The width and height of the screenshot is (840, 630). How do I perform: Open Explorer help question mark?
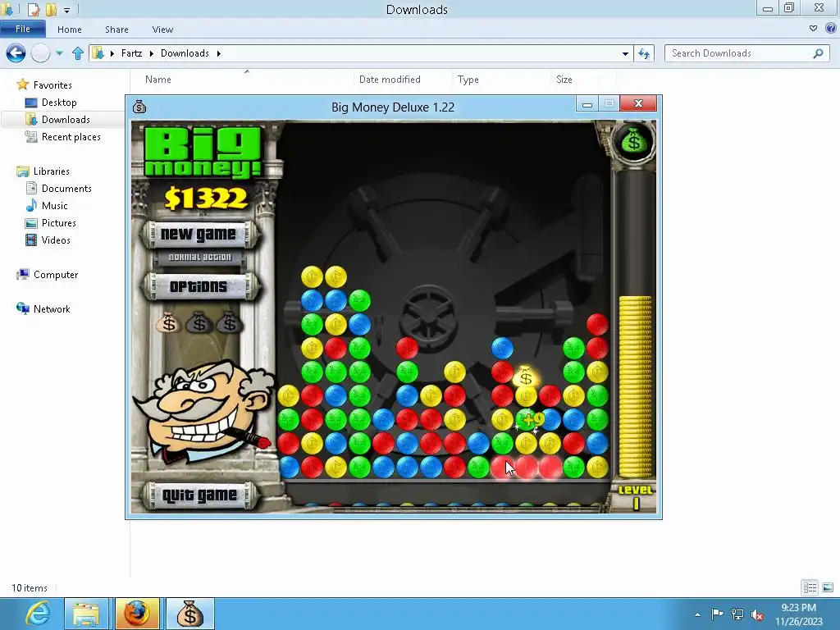[830, 29]
